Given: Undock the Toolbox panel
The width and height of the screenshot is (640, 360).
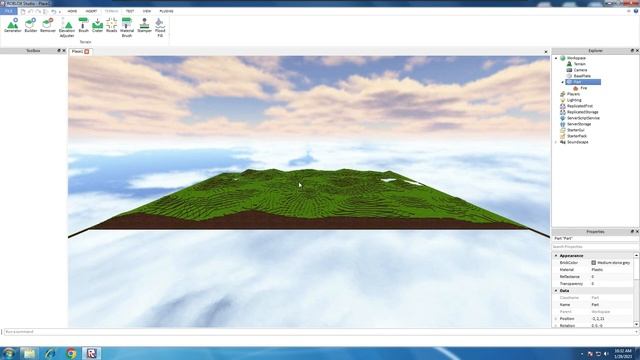Looking at the screenshot, I should coord(59,51).
